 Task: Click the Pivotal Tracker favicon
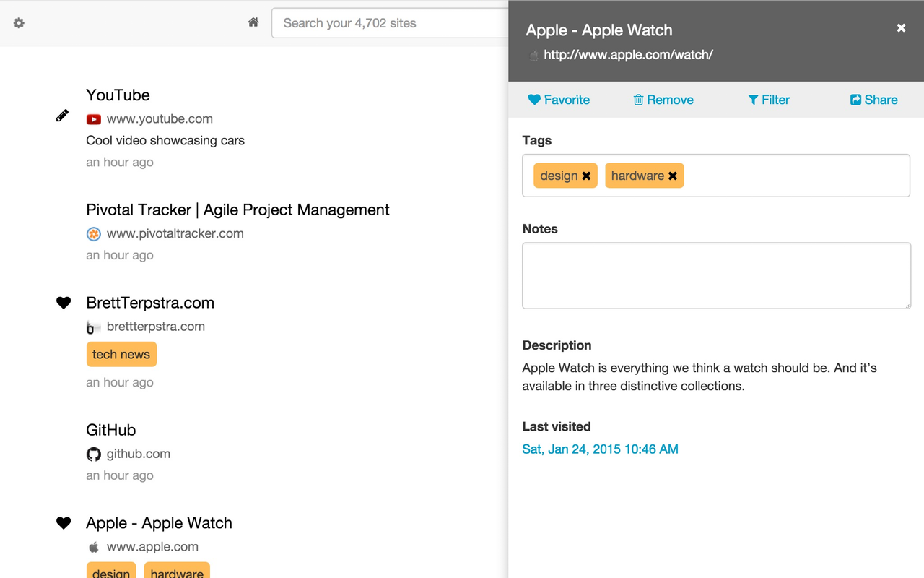pos(93,233)
